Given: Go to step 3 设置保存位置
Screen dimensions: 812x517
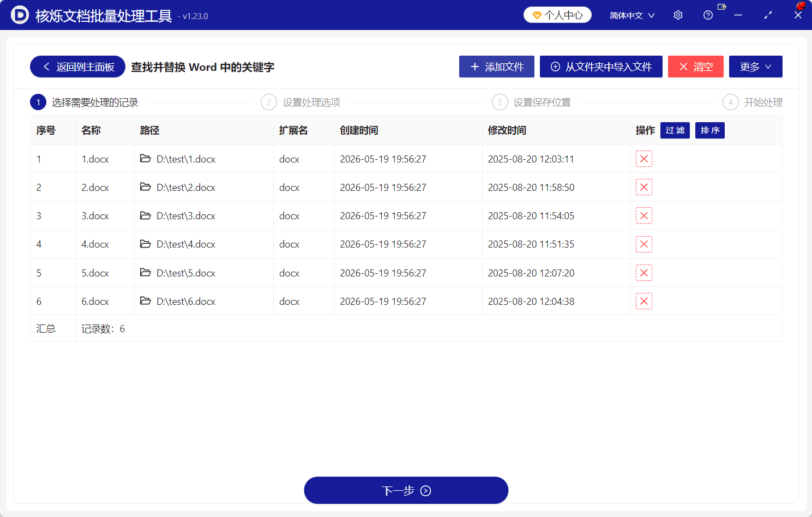Looking at the screenshot, I should 532,102.
